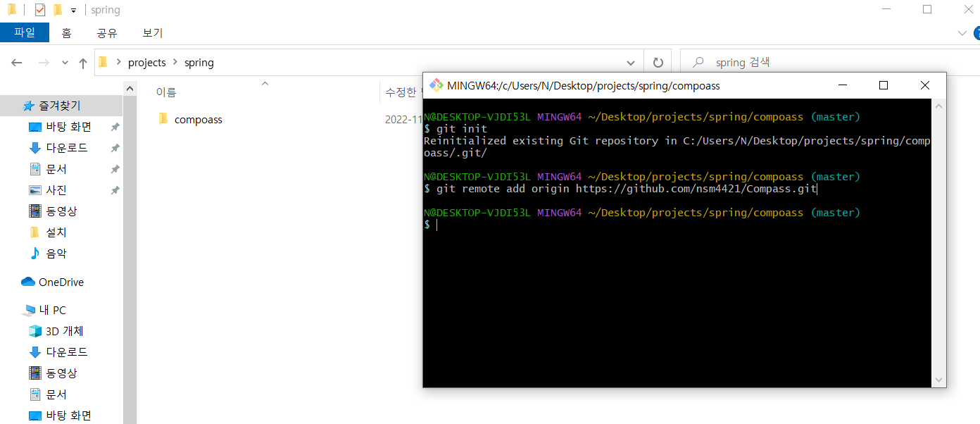Open pinned 문서 under 즐겨찾기

56,169
